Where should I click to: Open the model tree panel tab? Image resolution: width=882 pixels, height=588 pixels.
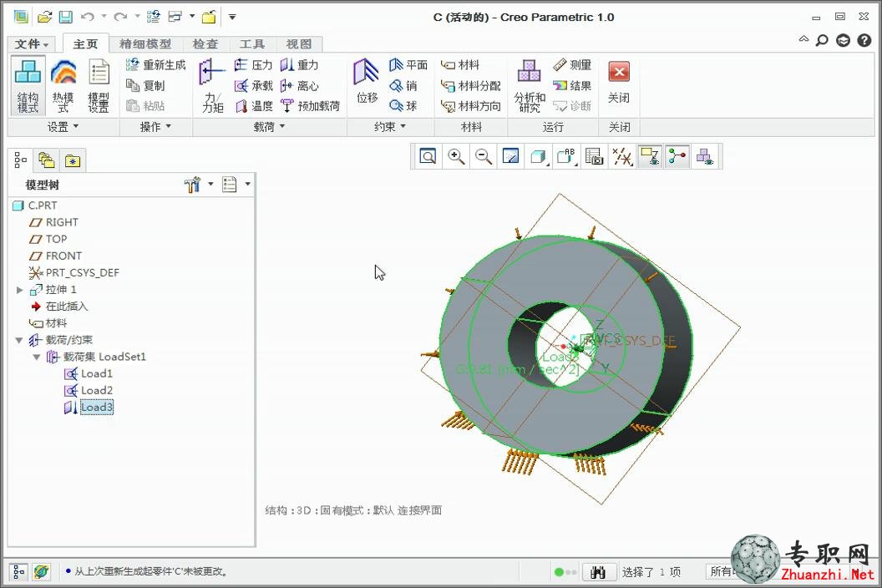(20, 160)
